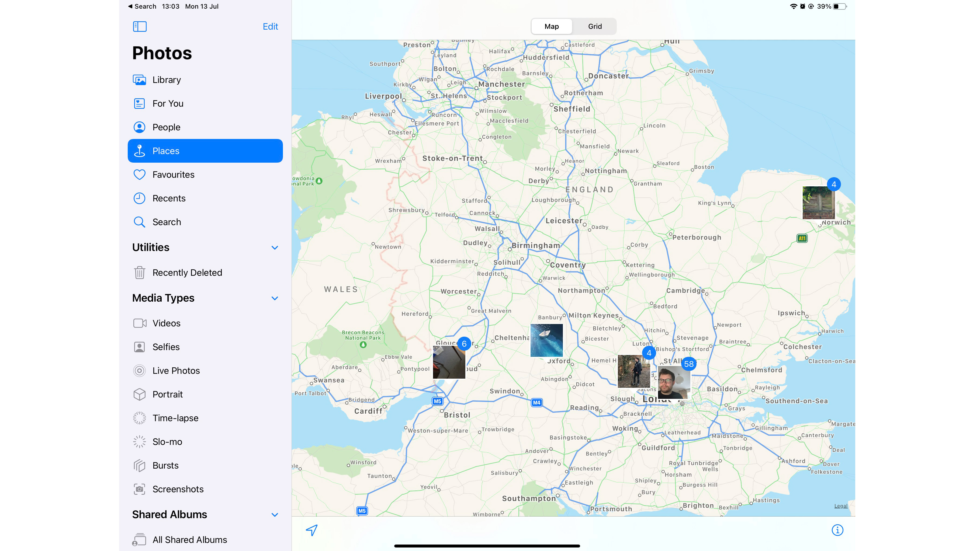Tap the Birmingham city label

click(536, 246)
